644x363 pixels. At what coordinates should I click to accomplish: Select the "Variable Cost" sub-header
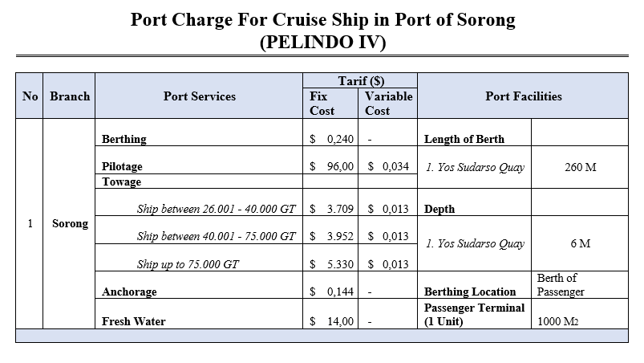388,104
